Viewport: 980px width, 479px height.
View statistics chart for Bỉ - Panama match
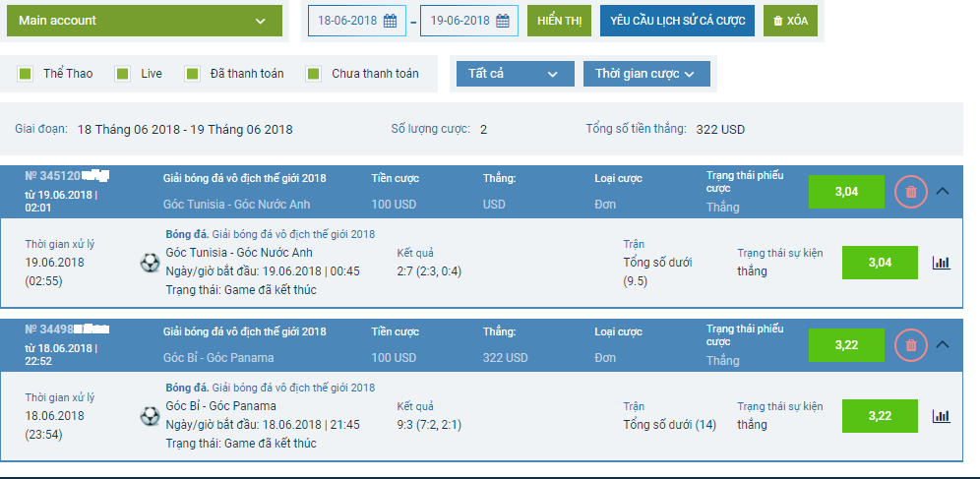[x=942, y=416]
